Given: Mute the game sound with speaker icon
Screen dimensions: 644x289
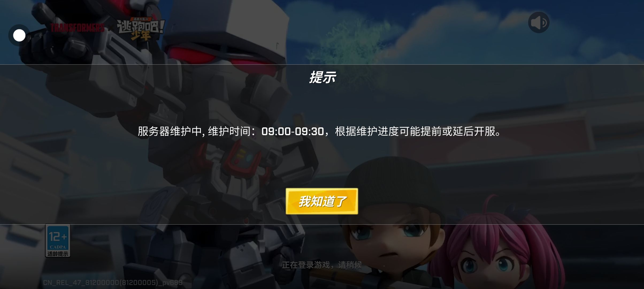Looking at the screenshot, I should click(x=539, y=22).
